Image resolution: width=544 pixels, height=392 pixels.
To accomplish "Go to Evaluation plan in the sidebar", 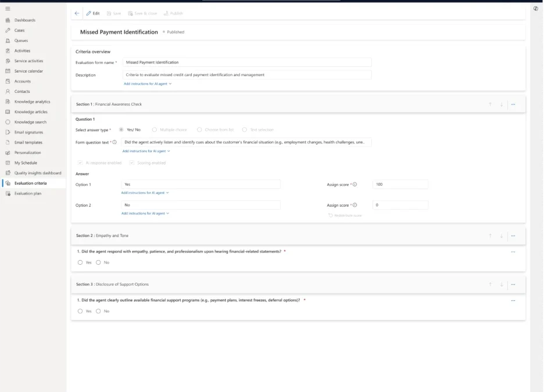I will click(x=27, y=193).
